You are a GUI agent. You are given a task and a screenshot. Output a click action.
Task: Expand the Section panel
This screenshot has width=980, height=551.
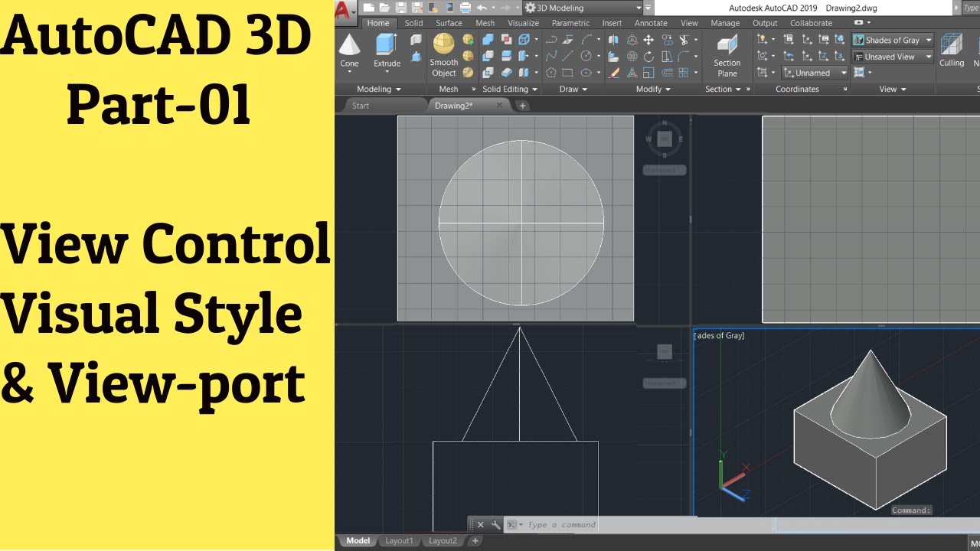tap(723, 89)
